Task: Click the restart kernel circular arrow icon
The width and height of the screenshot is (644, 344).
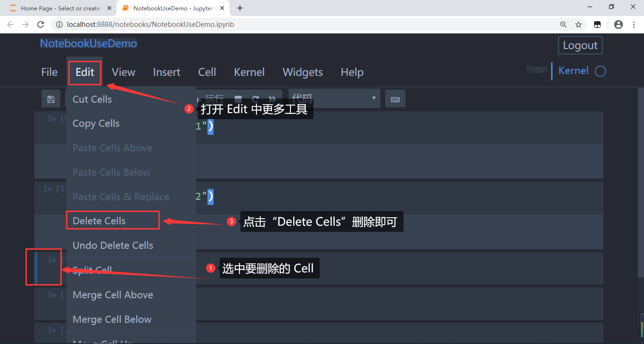Action: pos(255,99)
